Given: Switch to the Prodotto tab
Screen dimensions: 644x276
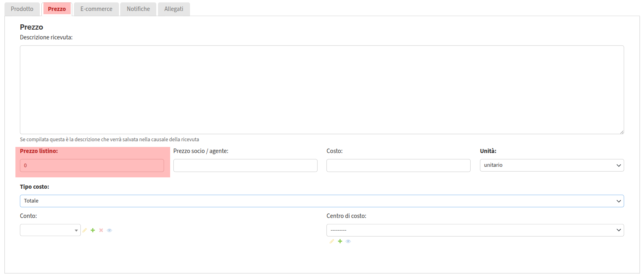Looking at the screenshot, I should coord(22,9).
